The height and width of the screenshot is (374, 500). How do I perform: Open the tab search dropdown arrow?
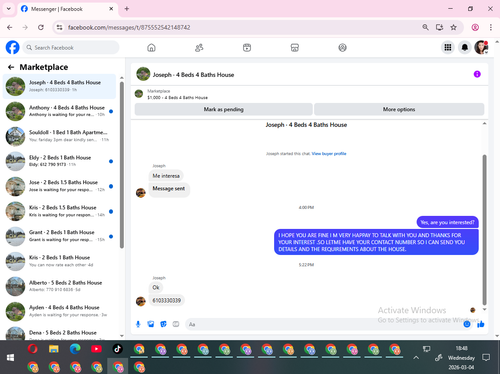click(x=9, y=9)
